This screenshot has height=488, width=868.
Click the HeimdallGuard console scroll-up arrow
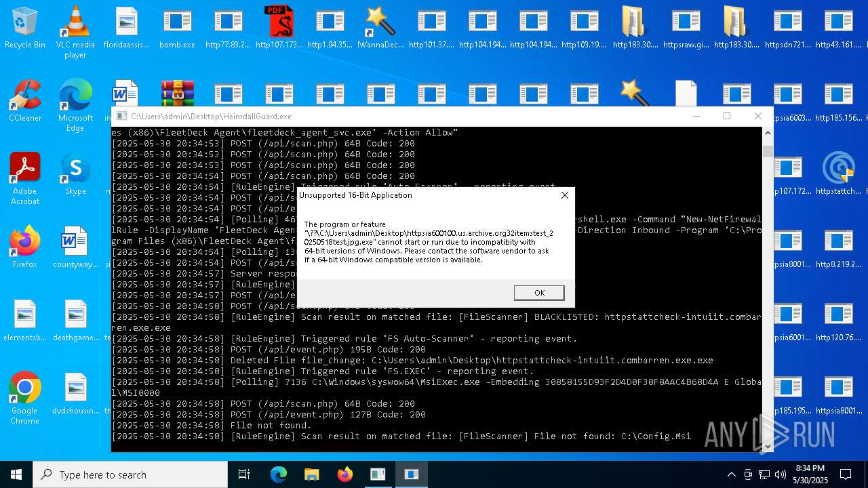[x=768, y=133]
